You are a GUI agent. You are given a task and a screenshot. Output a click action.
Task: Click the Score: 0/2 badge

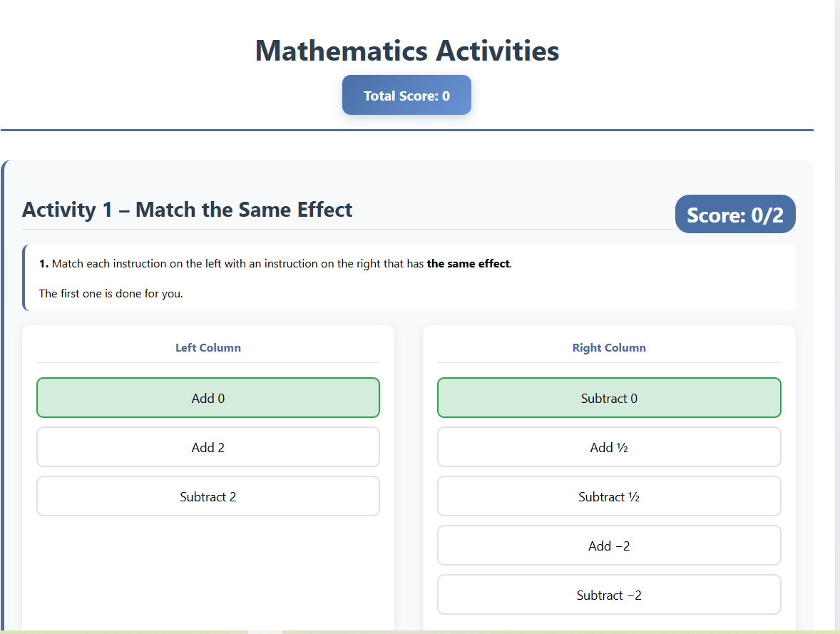734,215
